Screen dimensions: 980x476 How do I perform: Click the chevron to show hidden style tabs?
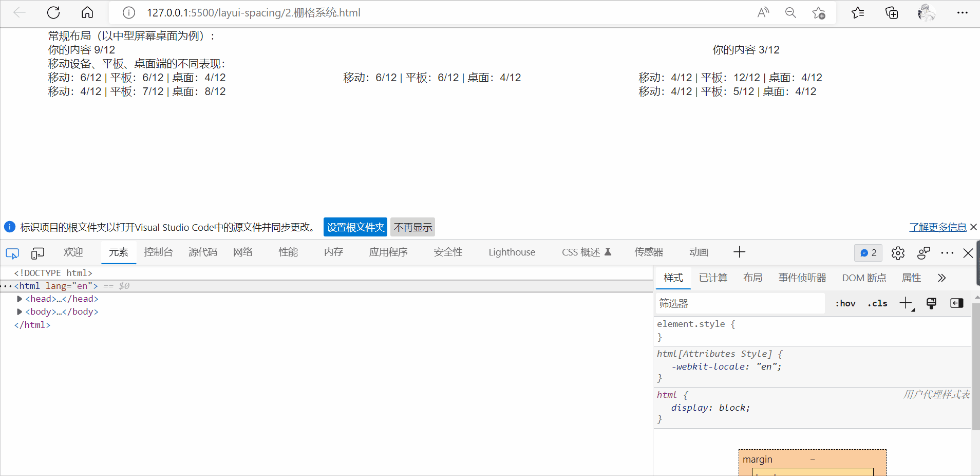(941, 278)
